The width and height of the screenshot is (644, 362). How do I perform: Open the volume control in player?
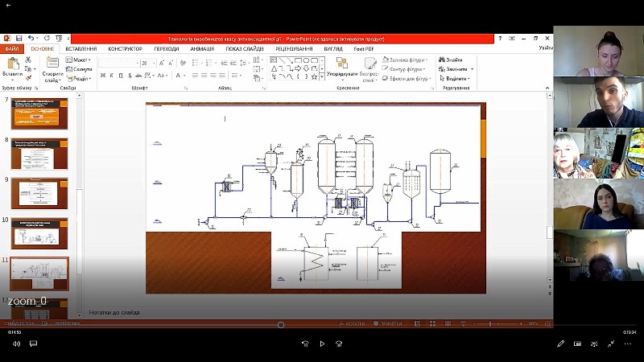(16, 343)
